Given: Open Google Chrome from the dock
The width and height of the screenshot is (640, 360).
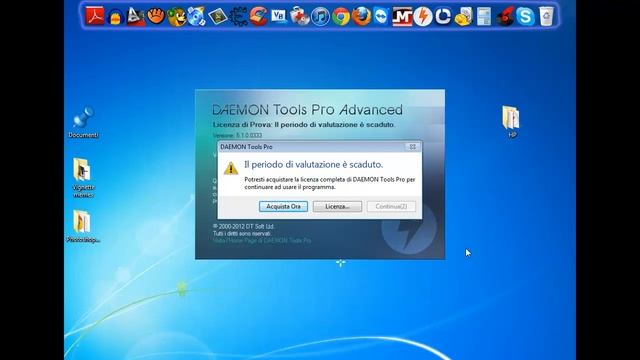Looking at the screenshot, I should tap(341, 17).
